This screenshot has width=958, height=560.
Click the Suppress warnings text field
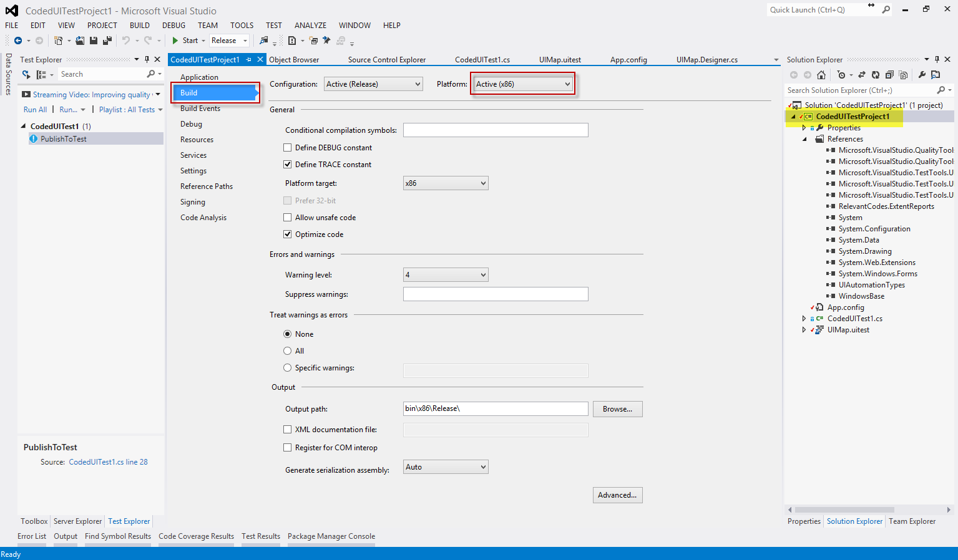point(496,294)
